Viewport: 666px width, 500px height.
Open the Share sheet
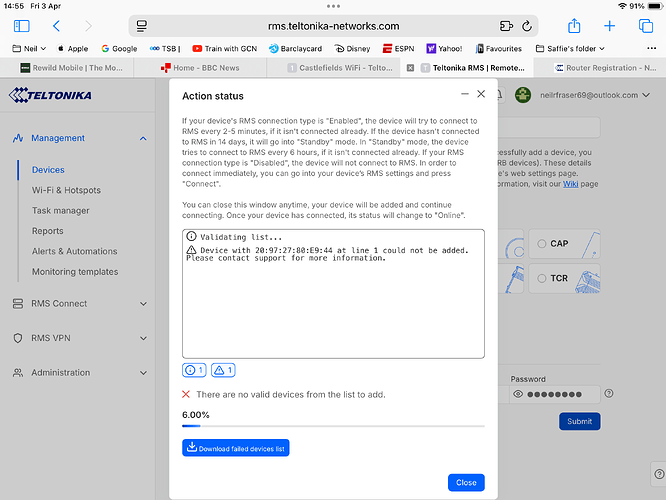coord(574,25)
